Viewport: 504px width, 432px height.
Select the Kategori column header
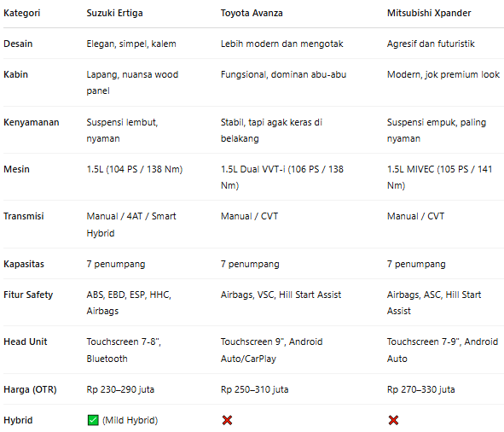(22, 13)
